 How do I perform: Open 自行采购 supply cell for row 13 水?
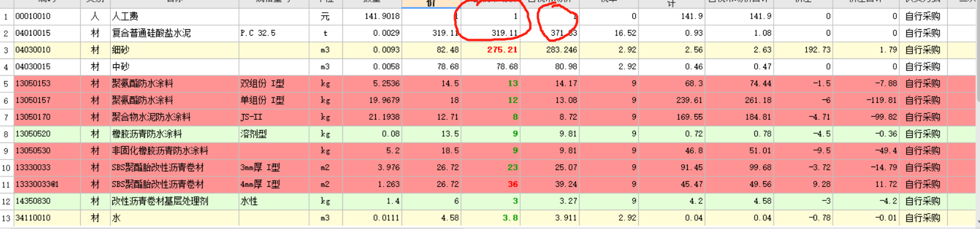923,218
